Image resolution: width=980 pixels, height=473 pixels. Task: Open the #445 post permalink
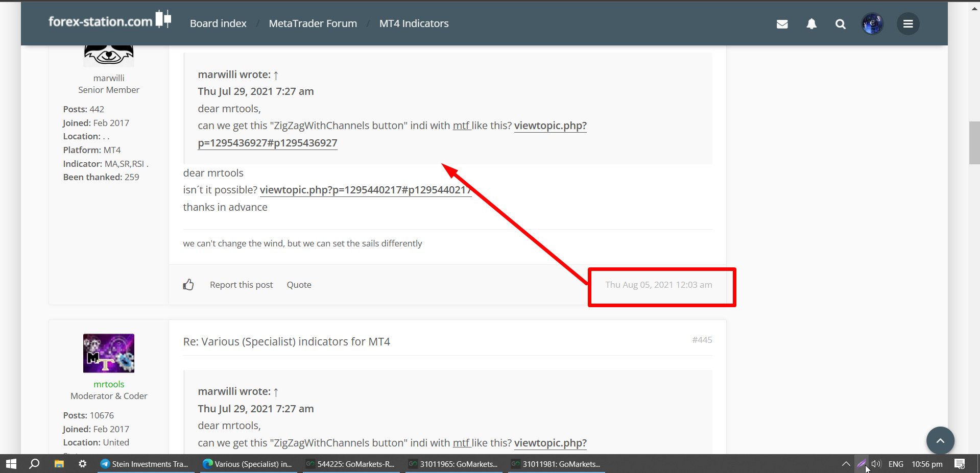(702, 340)
